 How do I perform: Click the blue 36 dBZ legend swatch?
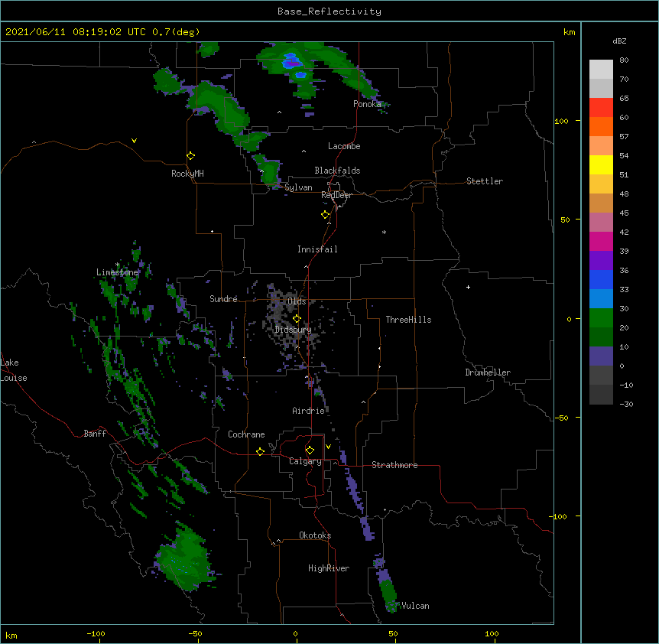[x=601, y=279]
